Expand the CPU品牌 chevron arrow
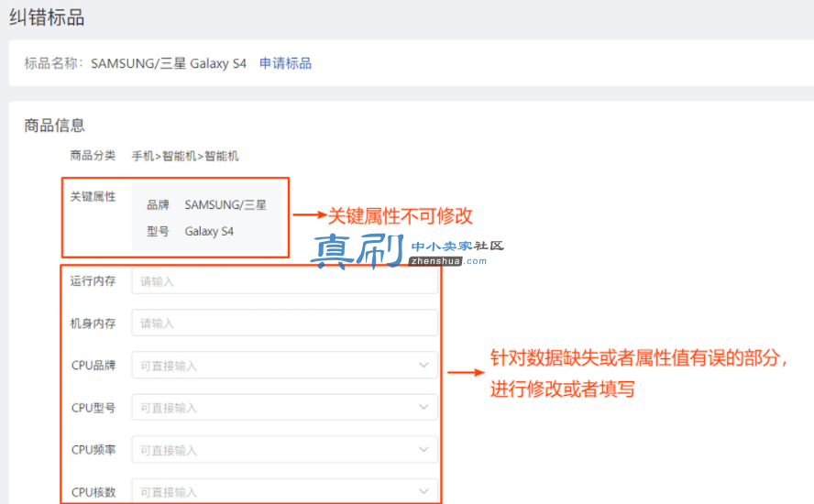The height and width of the screenshot is (504, 814). (x=423, y=365)
